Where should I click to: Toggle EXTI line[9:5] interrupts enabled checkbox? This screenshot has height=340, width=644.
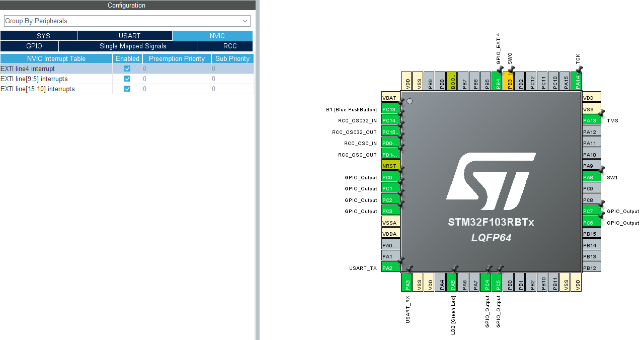[127, 79]
